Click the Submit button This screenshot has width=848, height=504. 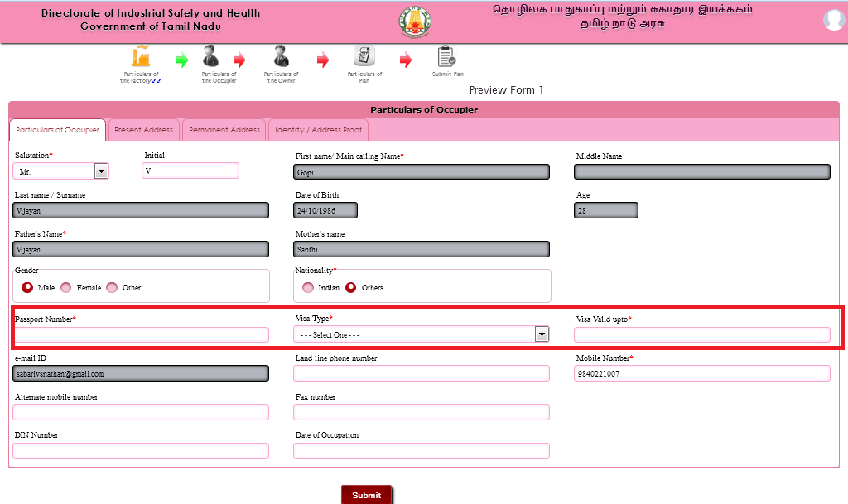point(366,495)
